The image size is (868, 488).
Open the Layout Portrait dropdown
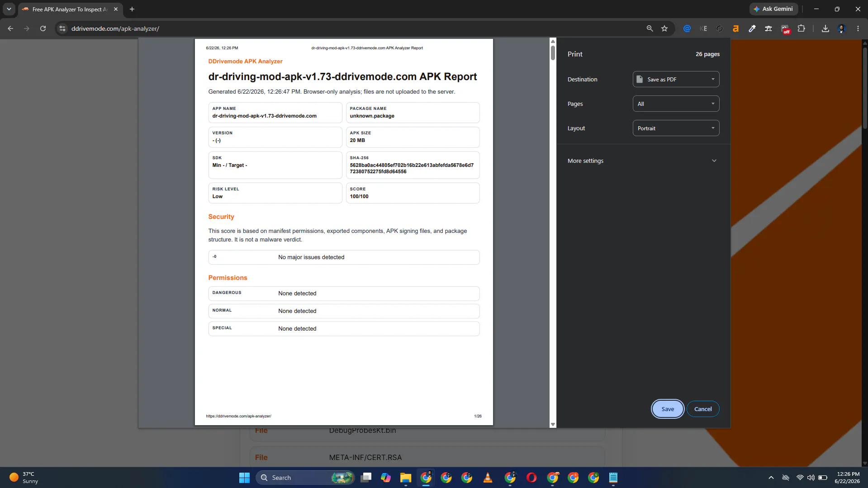coord(676,128)
